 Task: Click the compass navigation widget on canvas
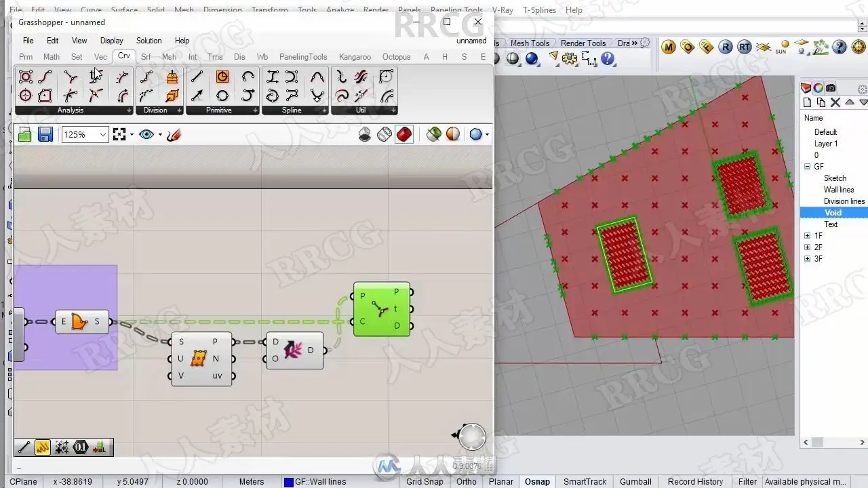point(471,436)
